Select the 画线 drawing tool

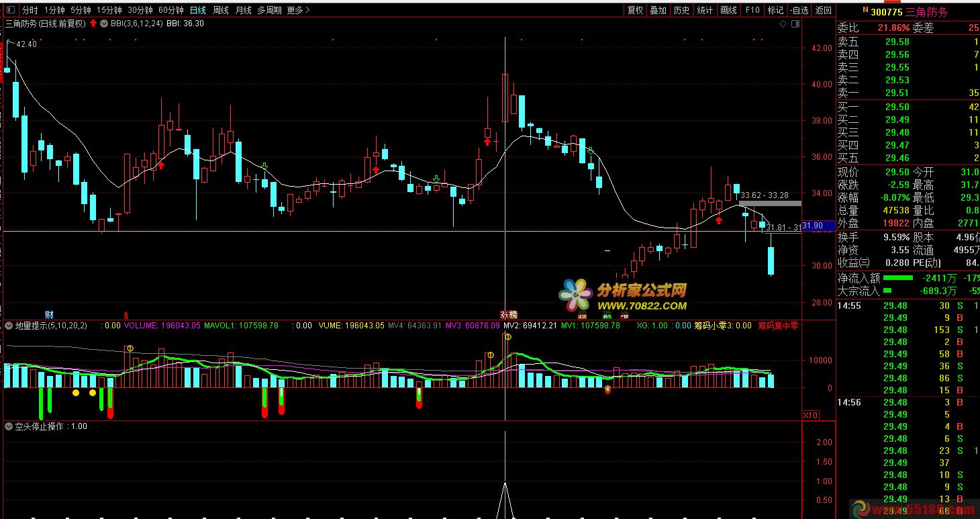point(728,10)
